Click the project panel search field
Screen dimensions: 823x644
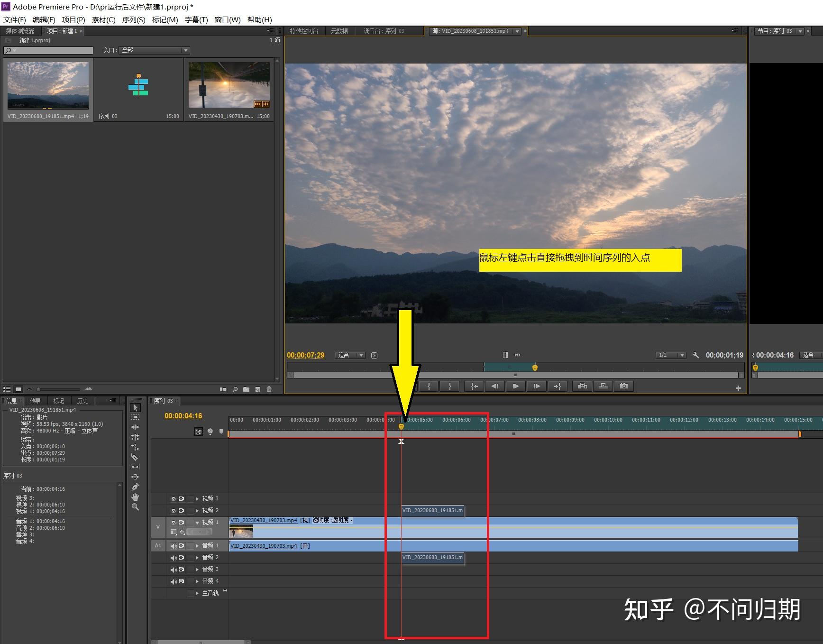48,50
